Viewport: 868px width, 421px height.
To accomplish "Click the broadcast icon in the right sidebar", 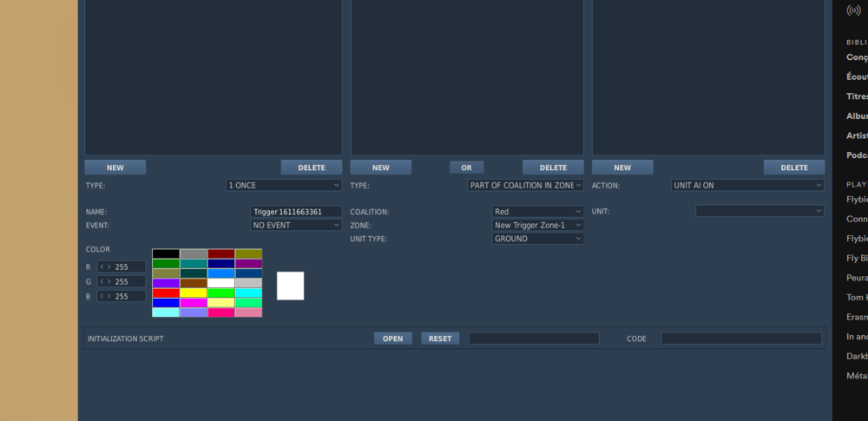I will (x=853, y=10).
